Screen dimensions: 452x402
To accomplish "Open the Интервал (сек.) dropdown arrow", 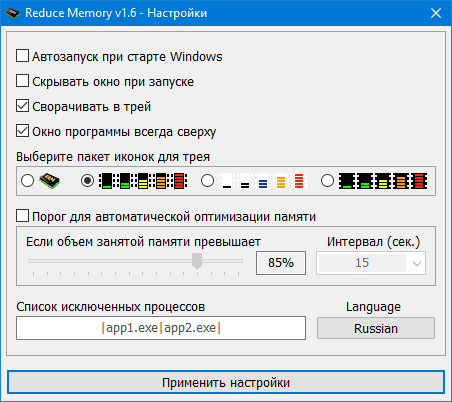I will click(416, 263).
